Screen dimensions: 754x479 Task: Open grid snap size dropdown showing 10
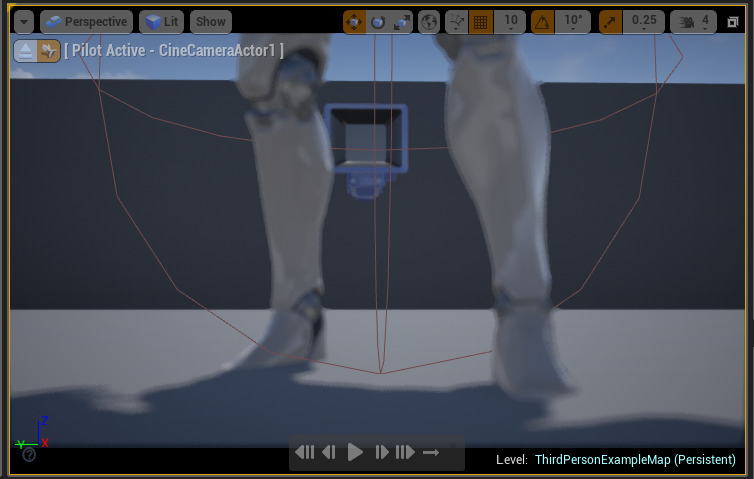[510, 21]
